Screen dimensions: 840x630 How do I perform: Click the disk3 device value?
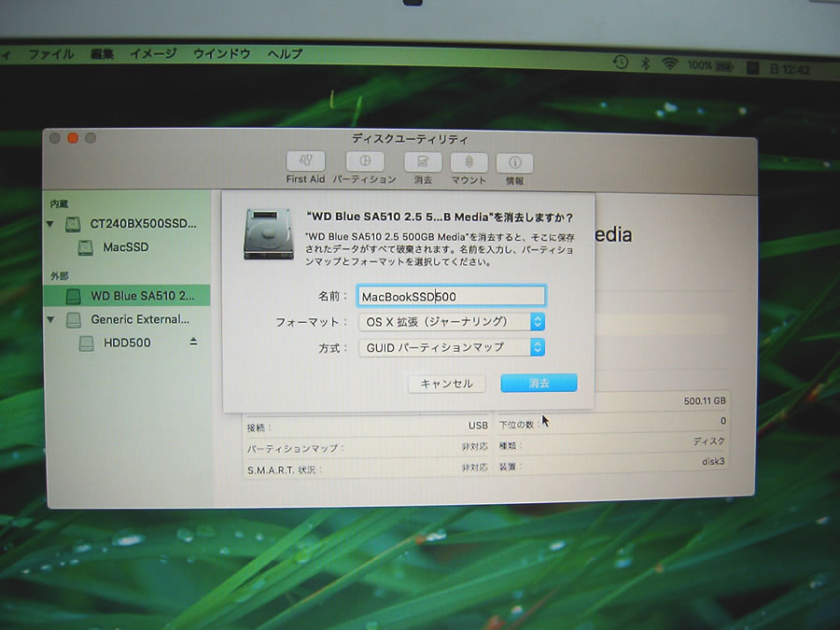click(713, 461)
